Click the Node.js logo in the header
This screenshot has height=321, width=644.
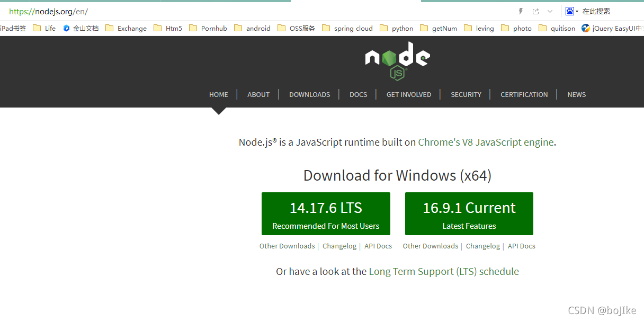397,61
